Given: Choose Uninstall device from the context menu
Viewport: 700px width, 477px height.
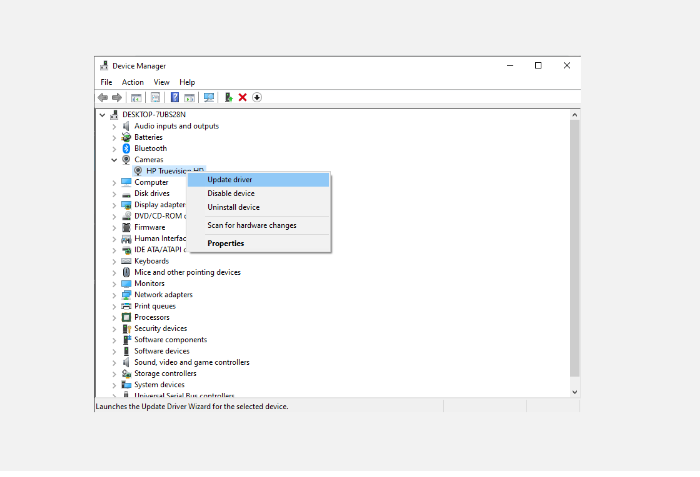Looking at the screenshot, I should 258,207.
